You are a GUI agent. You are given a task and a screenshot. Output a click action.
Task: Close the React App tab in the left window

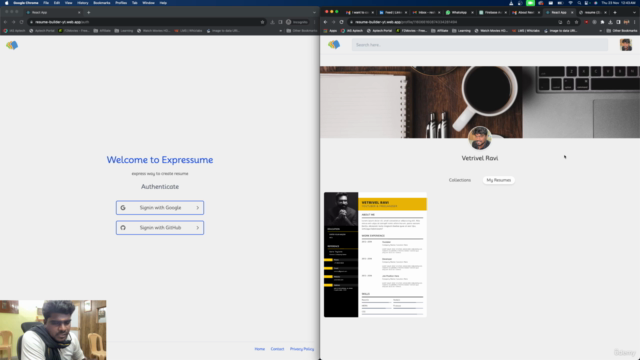point(79,13)
